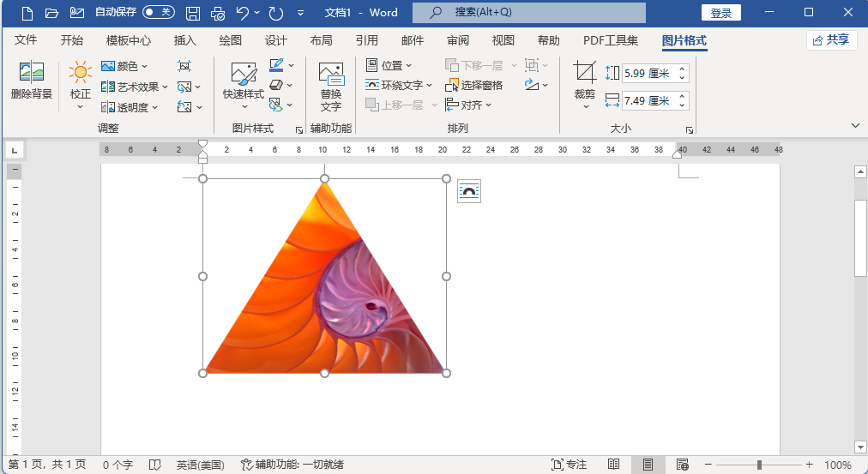Viewport: 868px width, 474px height.
Task: Click the picture layout icon
Action: 275,105
